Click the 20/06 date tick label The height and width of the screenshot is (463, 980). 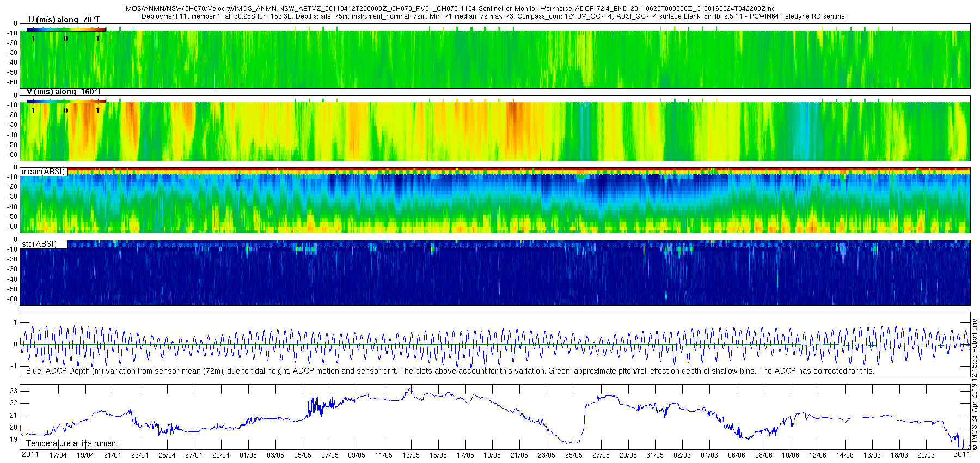point(926,455)
